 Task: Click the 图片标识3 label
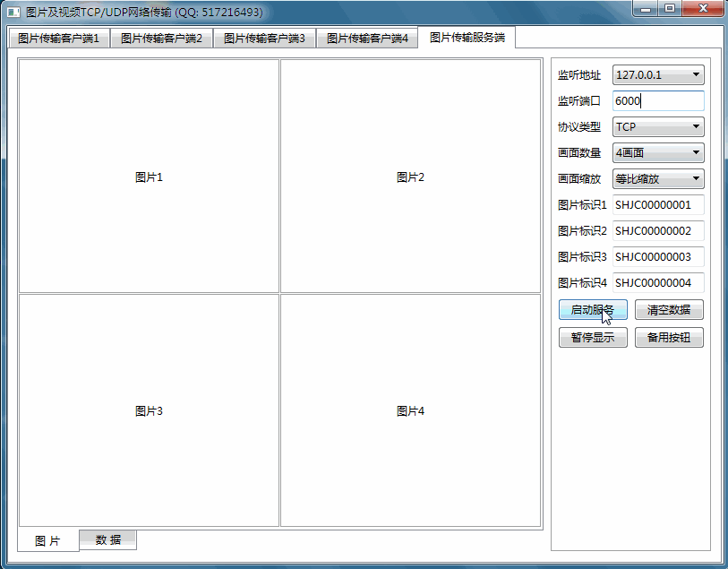(x=582, y=257)
